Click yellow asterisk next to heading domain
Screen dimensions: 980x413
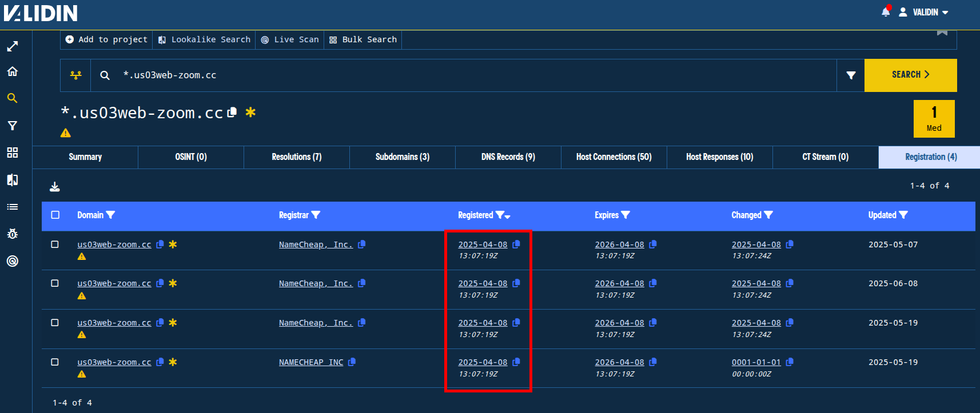click(250, 112)
